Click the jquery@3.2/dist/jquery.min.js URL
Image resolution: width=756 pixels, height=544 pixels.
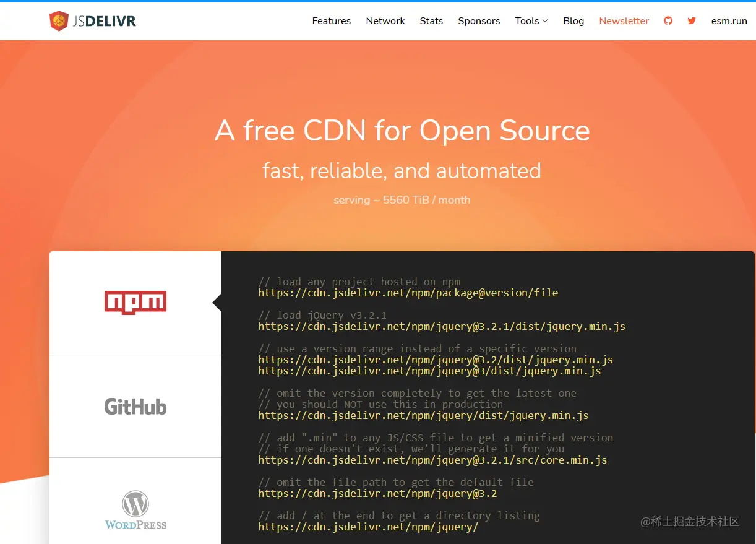pyautogui.click(x=436, y=360)
